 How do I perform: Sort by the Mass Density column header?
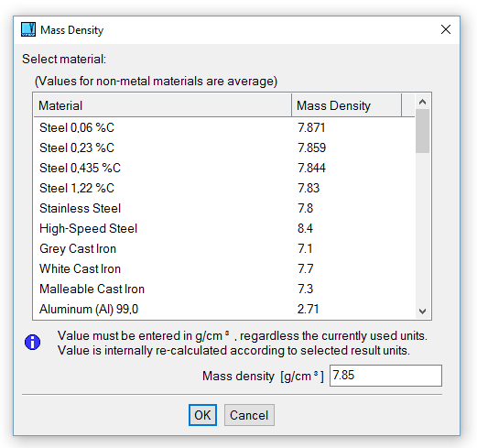pos(346,105)
